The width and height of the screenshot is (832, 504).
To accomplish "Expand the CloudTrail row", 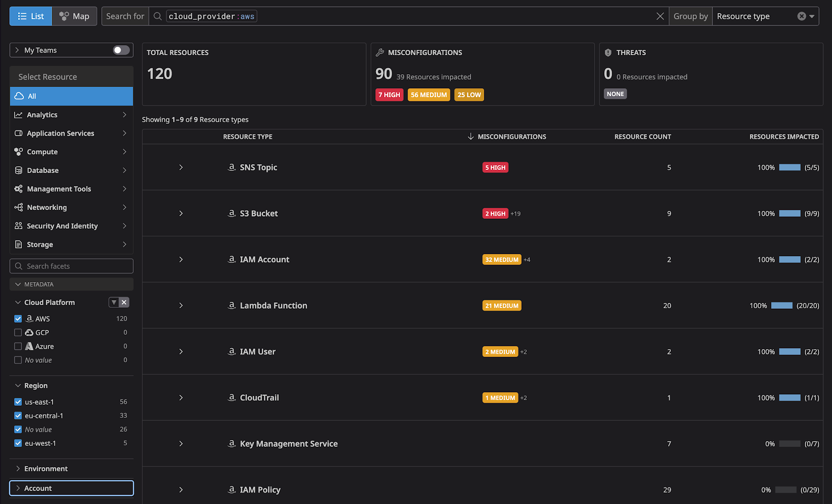I will pyautogui.click(x=181, y=397).
